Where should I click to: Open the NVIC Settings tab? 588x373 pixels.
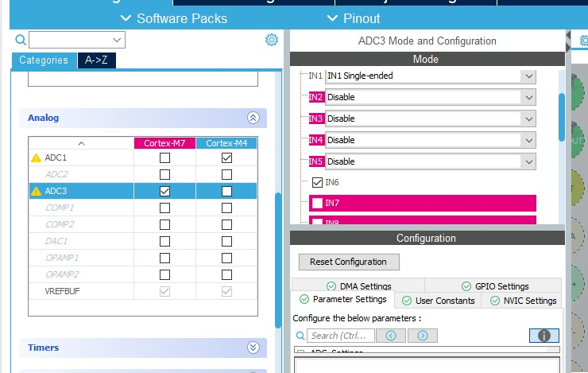pos(523,301)
